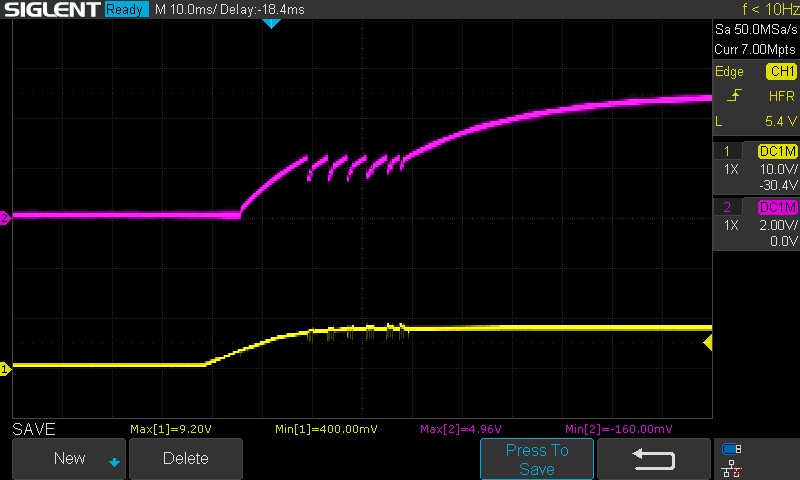Select the Min[2]=-160.00mV measurement

tap(619, 429)
